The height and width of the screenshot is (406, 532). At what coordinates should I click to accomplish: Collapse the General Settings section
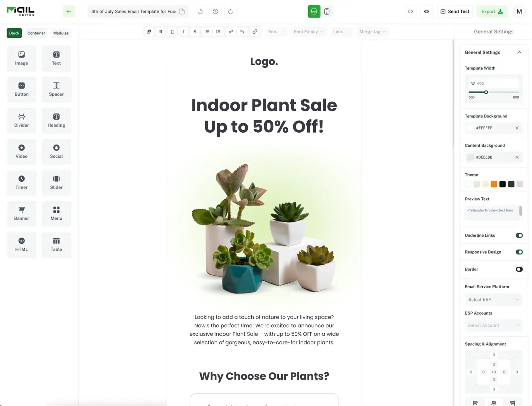pos(519,52)
